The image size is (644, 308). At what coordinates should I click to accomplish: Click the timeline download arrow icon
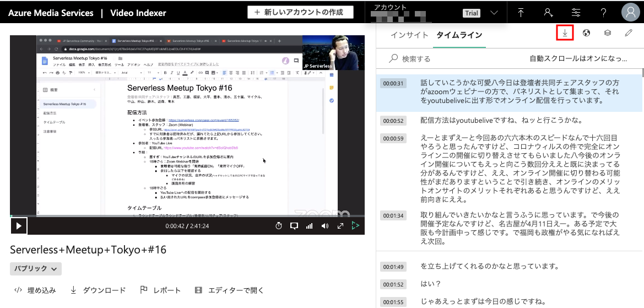[x=565, y=33]
